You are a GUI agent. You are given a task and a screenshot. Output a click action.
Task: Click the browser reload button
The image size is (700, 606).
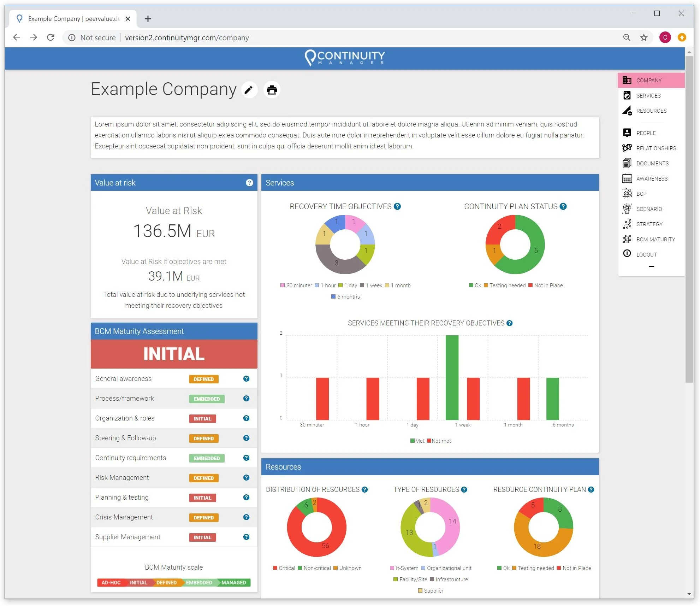point(51,37)
